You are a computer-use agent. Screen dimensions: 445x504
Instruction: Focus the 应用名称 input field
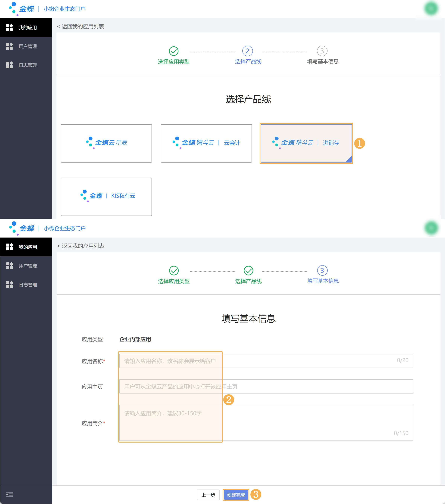pyautogui.click(x=266, y=361)
